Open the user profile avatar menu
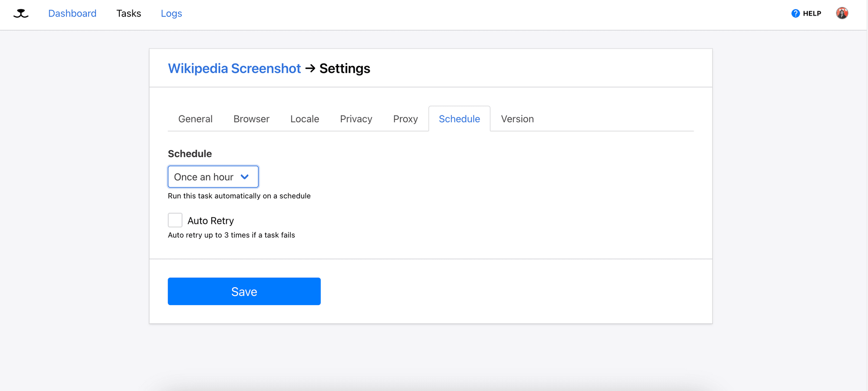The image size is (868, 391). [x=842, y=13]
